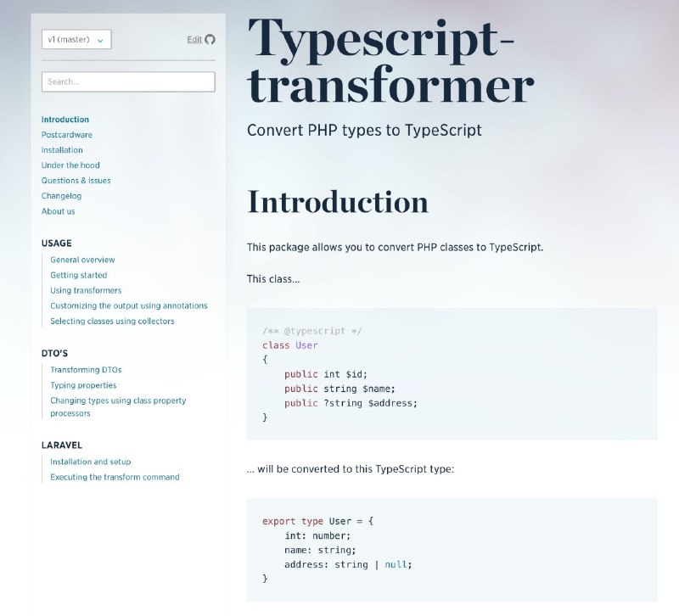This screenshot has height=616, width=679.
Task: Open the Installation page
Action: coord(62,150)
